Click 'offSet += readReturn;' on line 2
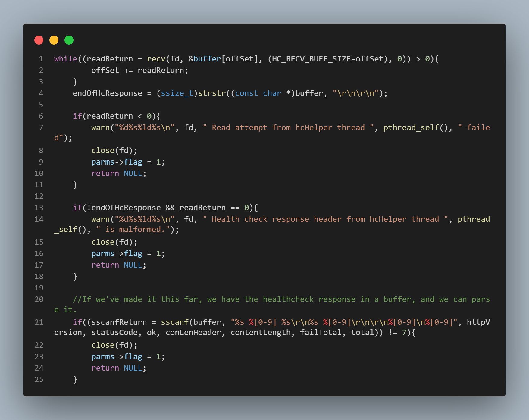Viewport: 529px width, 420px height. pyautogui.click(x=140, y=70)
